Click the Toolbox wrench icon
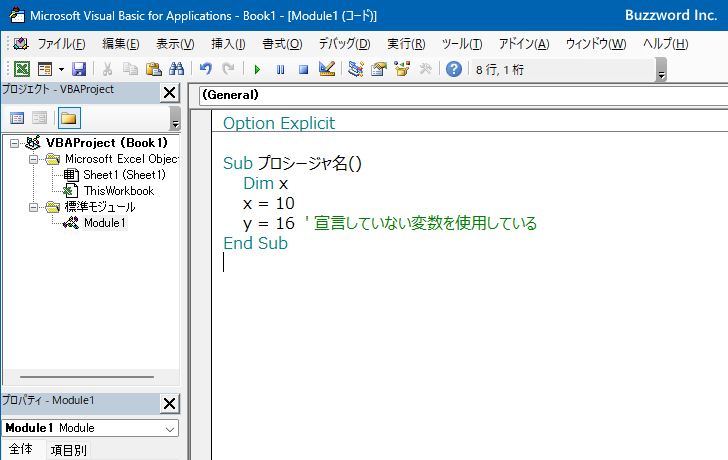Image resolution: width=728 pixels, height=460 pixels. 425,69
